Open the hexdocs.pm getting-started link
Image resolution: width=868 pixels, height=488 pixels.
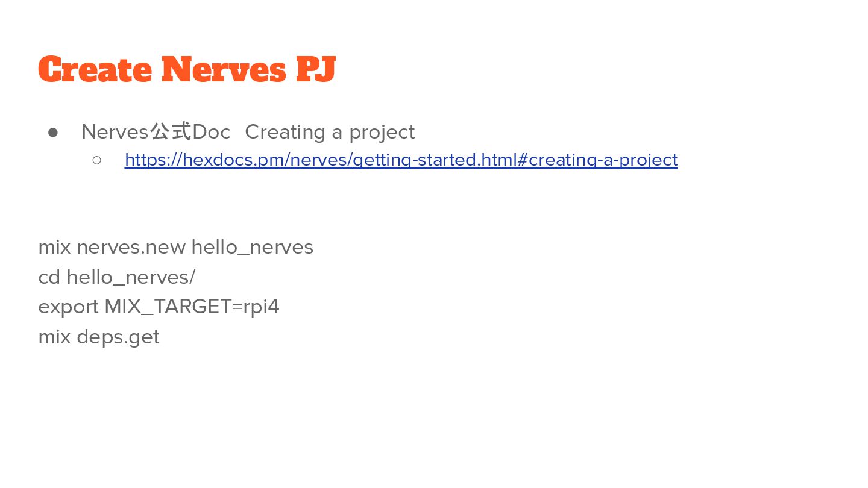(x=401, y=160)
